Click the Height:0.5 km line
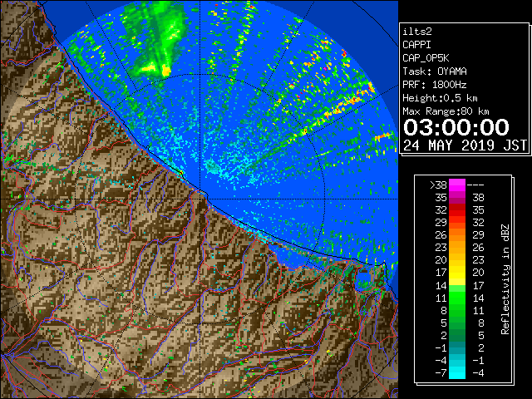 (440, 98)
